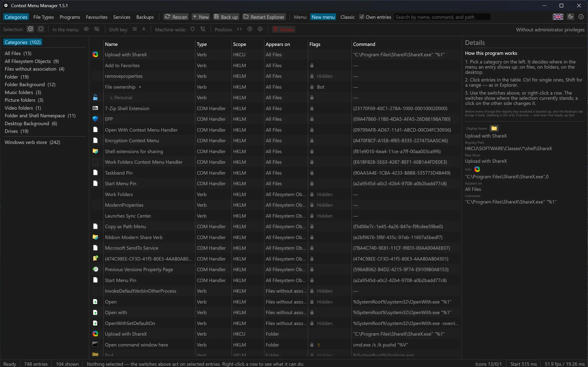Go to the Backups tab
The width and height of the screenshot is (588, 367).
click(145, 17)
